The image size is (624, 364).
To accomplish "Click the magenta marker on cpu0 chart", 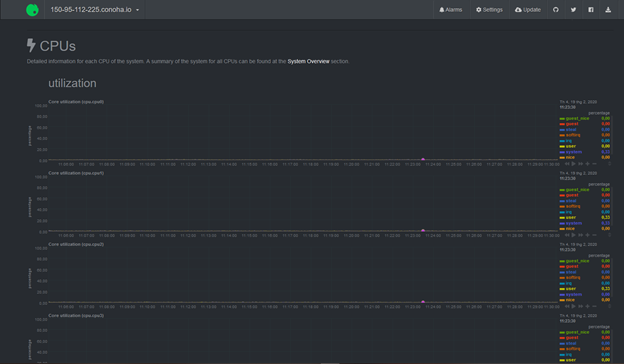I will 423,159.
